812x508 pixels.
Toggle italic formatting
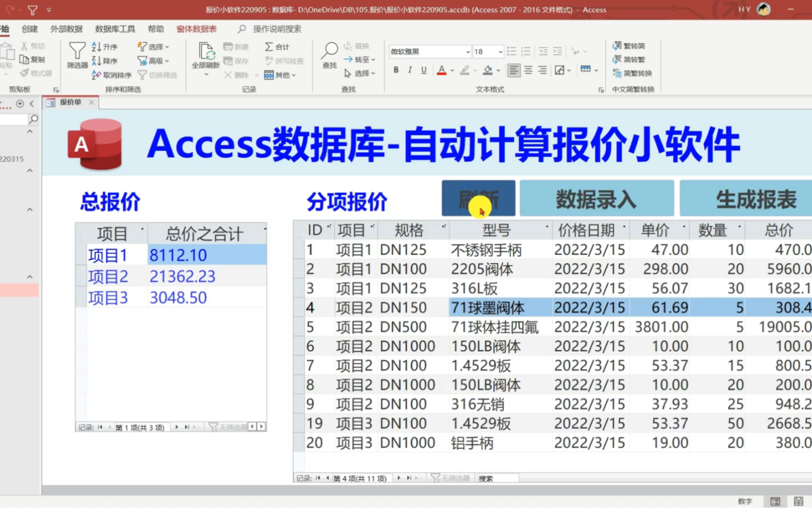409,70
